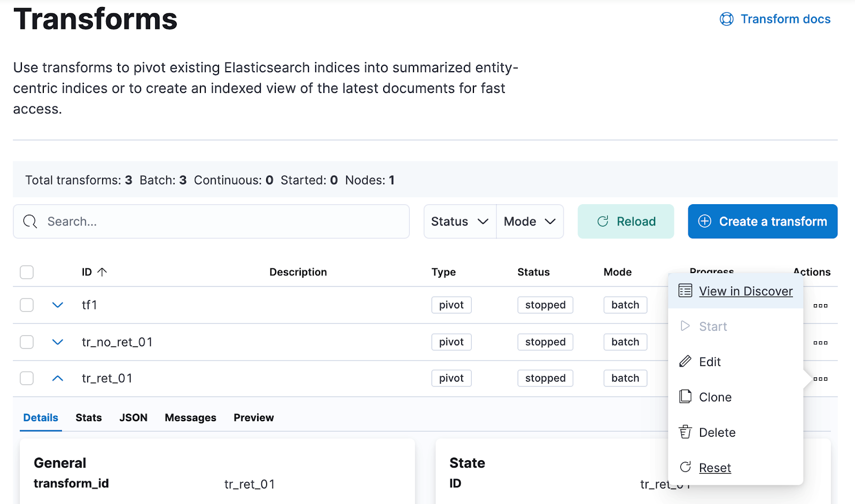The image size is (855, 504).
Task: Switch to the JSON tab
Action: point(133,417)
